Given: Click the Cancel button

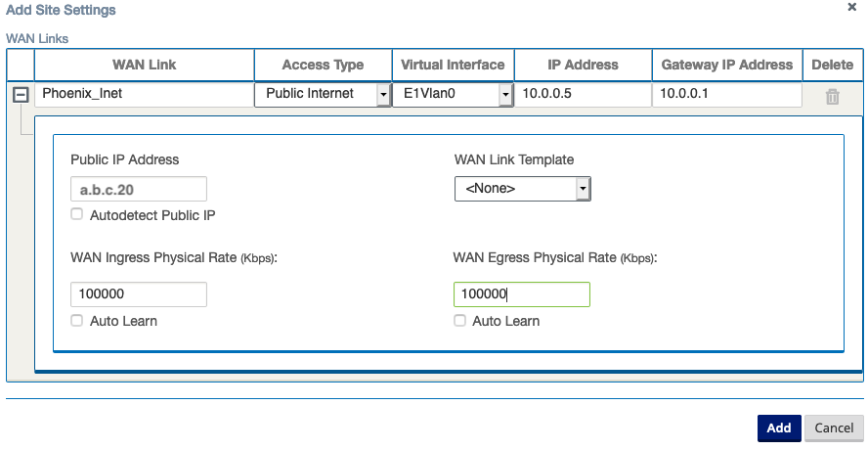Looking at the screenshot, I should click(x=834, y=427).
